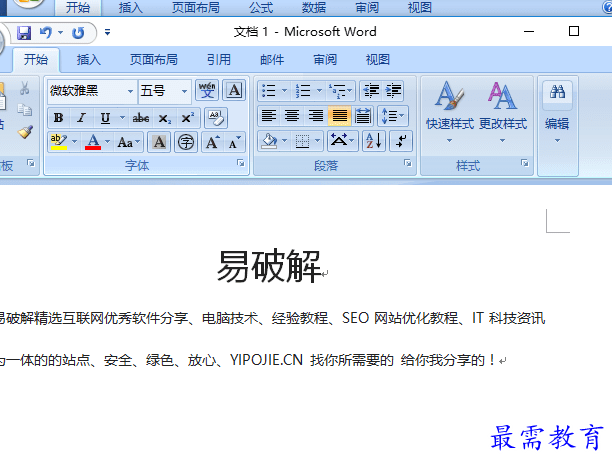This screenshot has width=612, height=469.
Task: Open the 段落 dialog launcher
Action: [x=408, y=163]
